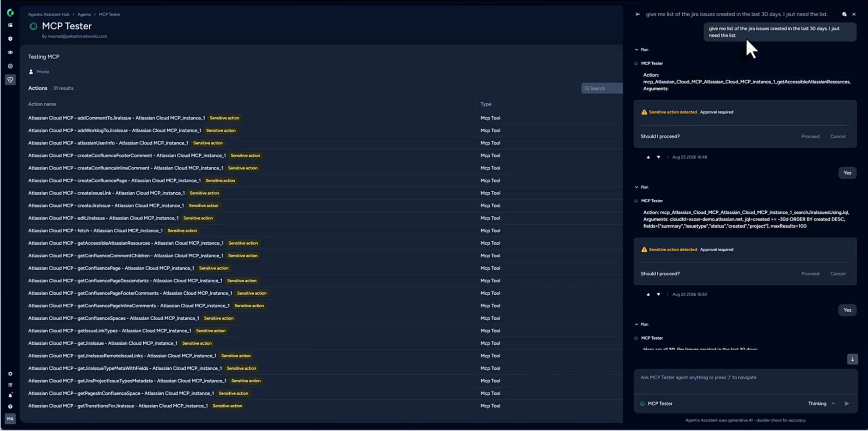
Task: Select the getPagesInConfluenceSpace action row
Action: (325, 393)
